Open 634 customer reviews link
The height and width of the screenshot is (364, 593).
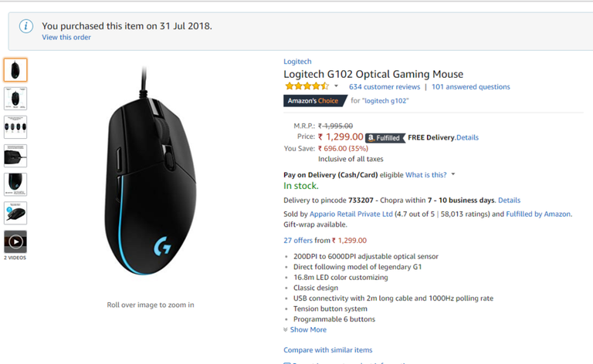[x=385, y=87]
